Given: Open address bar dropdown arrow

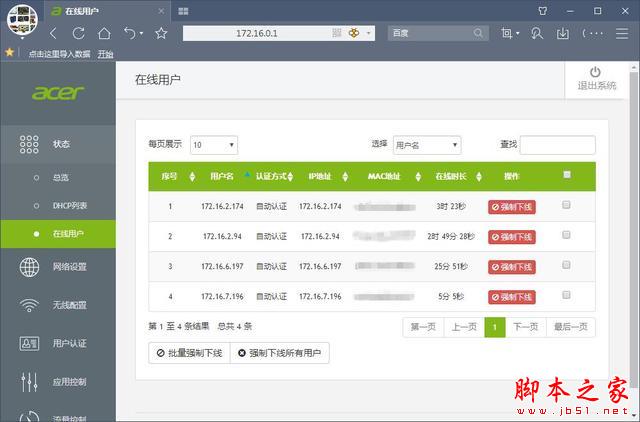Looking at the screenshot, I should pos(369,33).
